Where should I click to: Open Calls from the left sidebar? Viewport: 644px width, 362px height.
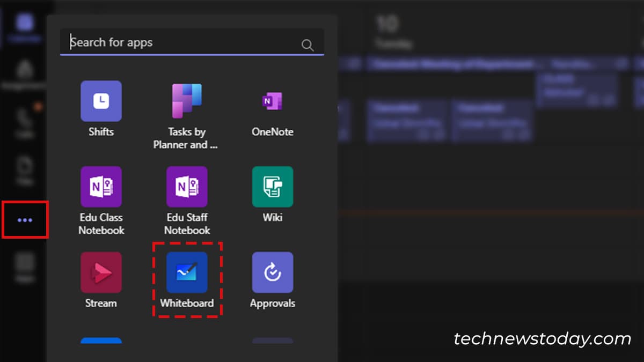click(x=25, y=123)
